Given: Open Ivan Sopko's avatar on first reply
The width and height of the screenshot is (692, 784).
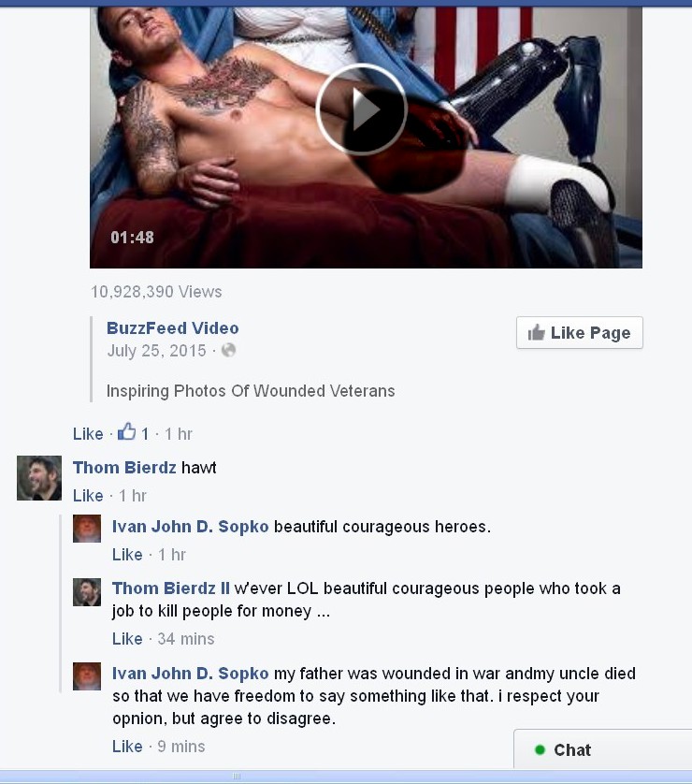Looking at the screenshot, I should click(87, 529).
